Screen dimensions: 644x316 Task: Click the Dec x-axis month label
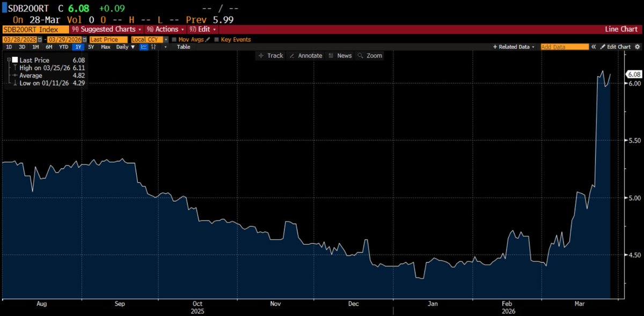coord(353,304)
